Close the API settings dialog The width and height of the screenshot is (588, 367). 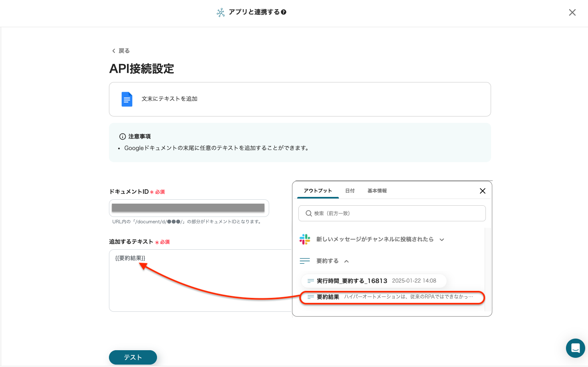(572, 12)
